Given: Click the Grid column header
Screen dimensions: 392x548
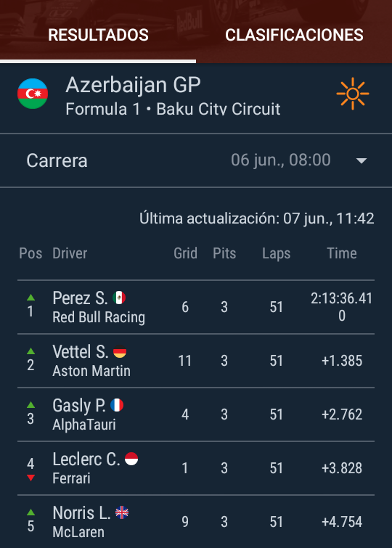Looking at the screenshot, I should coord(185,253).
